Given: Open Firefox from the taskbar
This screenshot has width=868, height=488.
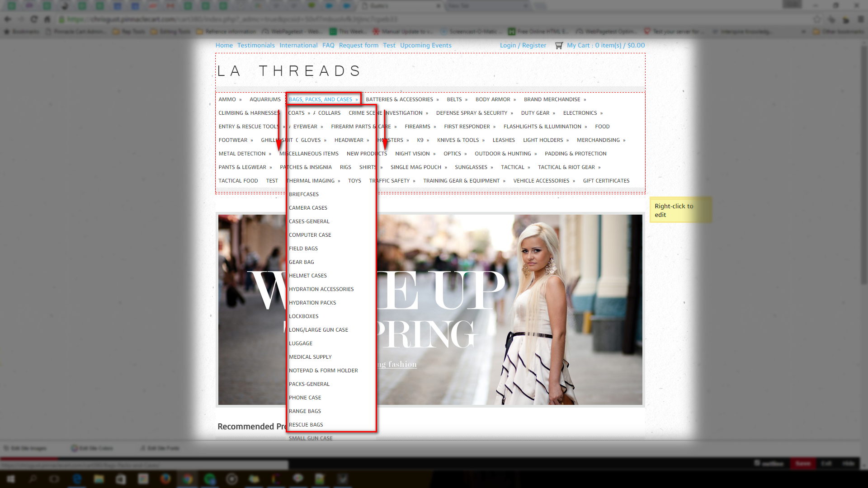Looking at the screenshot, I should (x=165, y=479).
